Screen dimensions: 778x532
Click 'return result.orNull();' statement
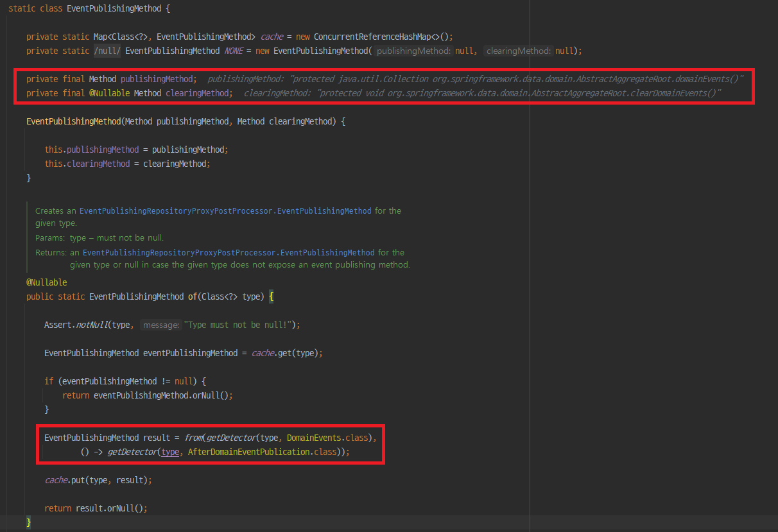[96, 508]
